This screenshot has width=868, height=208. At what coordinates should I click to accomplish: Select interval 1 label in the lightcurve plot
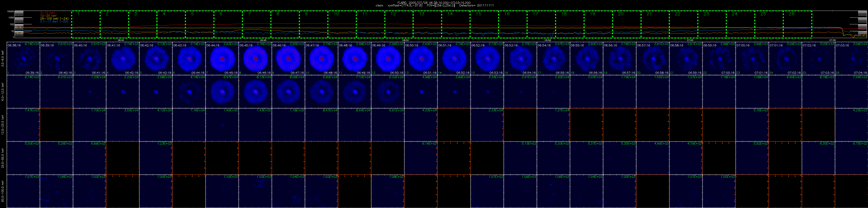(x=78, y=14)
